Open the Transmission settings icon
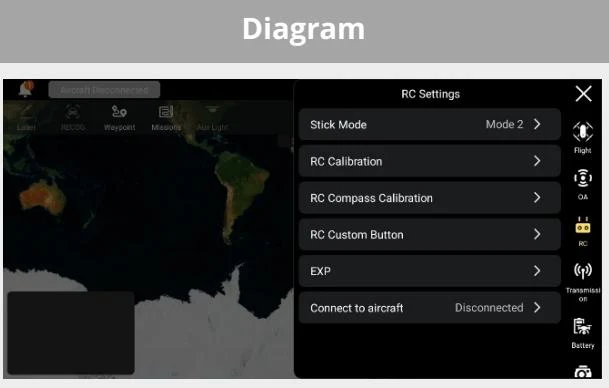This screenshot has width=609, height=388. [583, 271]
